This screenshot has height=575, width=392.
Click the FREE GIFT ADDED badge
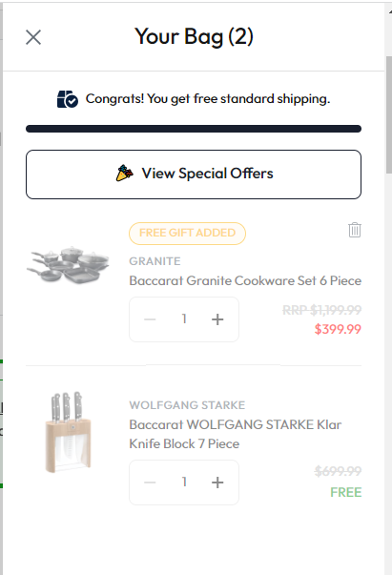[x=187, y=234]
